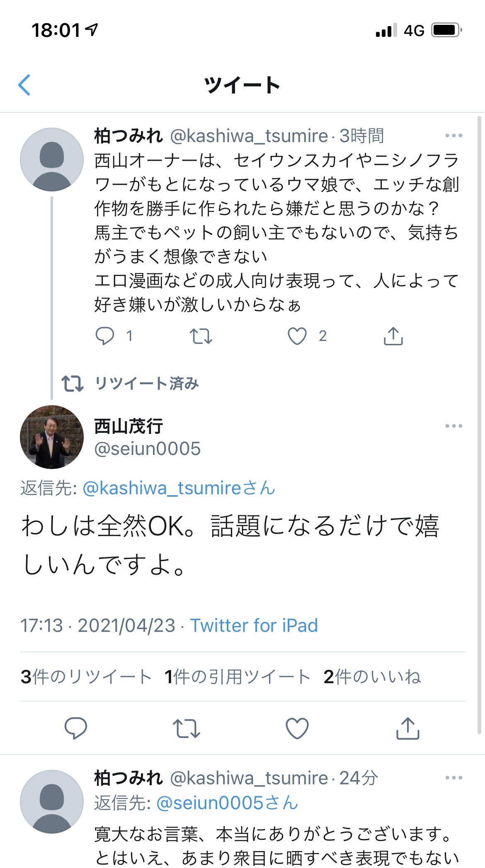Tap the top 柏つみれ default avatar
This screenshot has height=868, width=485.
click(52, 160)
